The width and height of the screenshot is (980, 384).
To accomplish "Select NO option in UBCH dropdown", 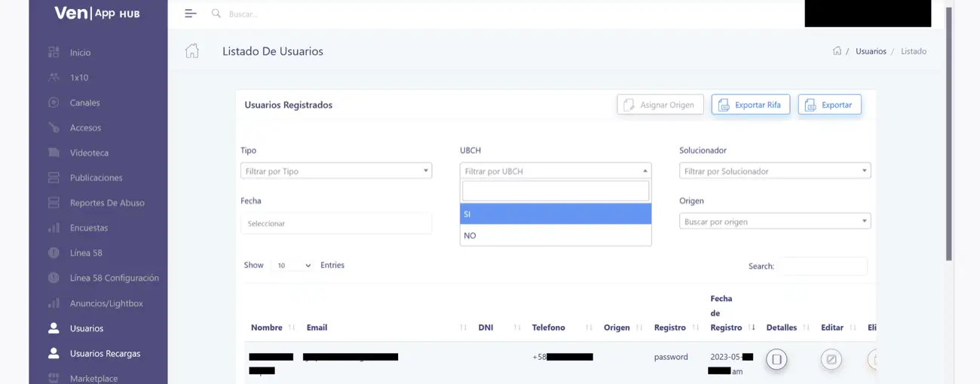I will (555, 235).
